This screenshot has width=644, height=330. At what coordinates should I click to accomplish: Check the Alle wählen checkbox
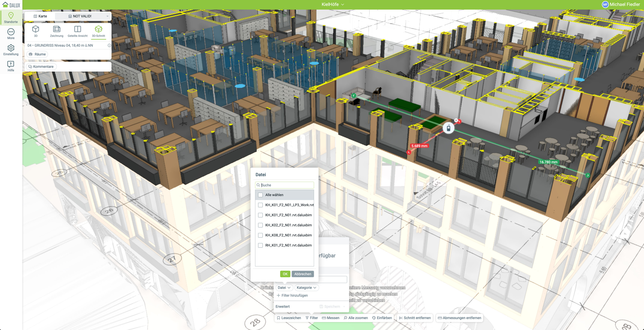260,195
